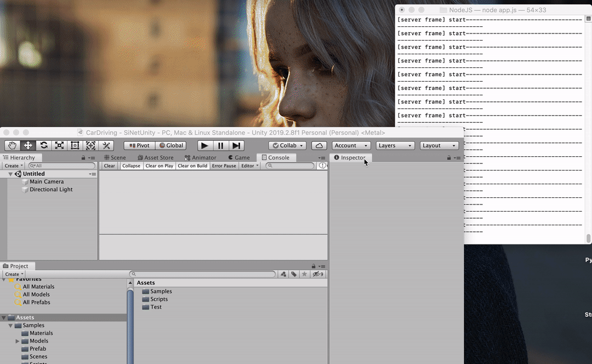Click the Play button
This screenshot has height=364, width=592.
point(204,145)
